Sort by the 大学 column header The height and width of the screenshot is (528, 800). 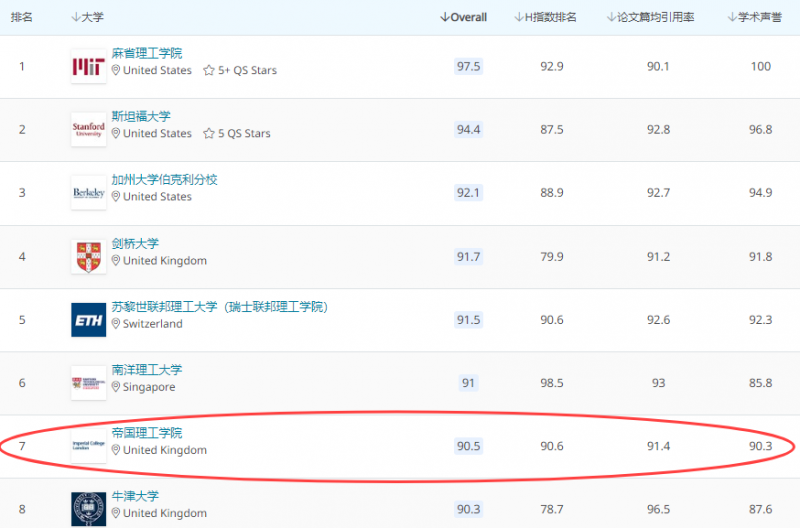(87, 17)
